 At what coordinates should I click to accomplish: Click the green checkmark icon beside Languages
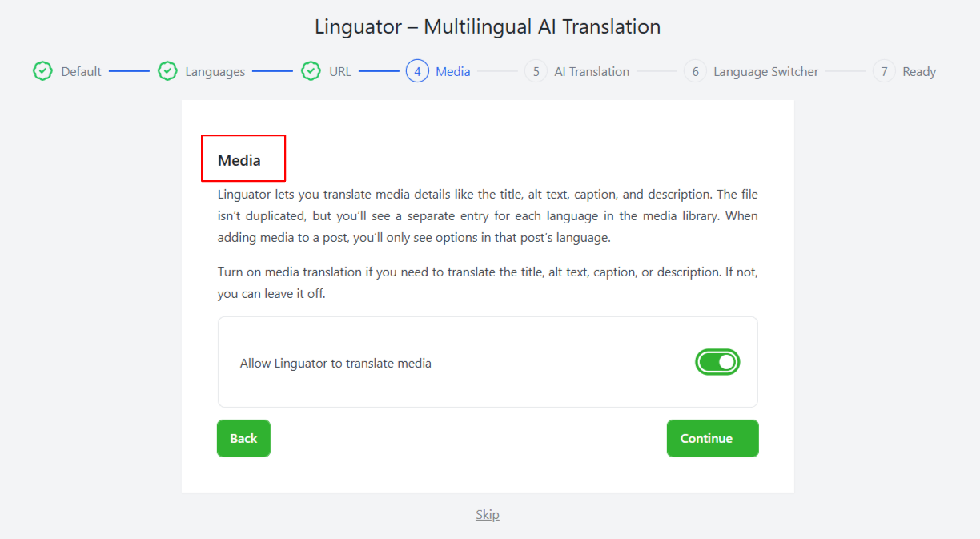tap(167, 71)
